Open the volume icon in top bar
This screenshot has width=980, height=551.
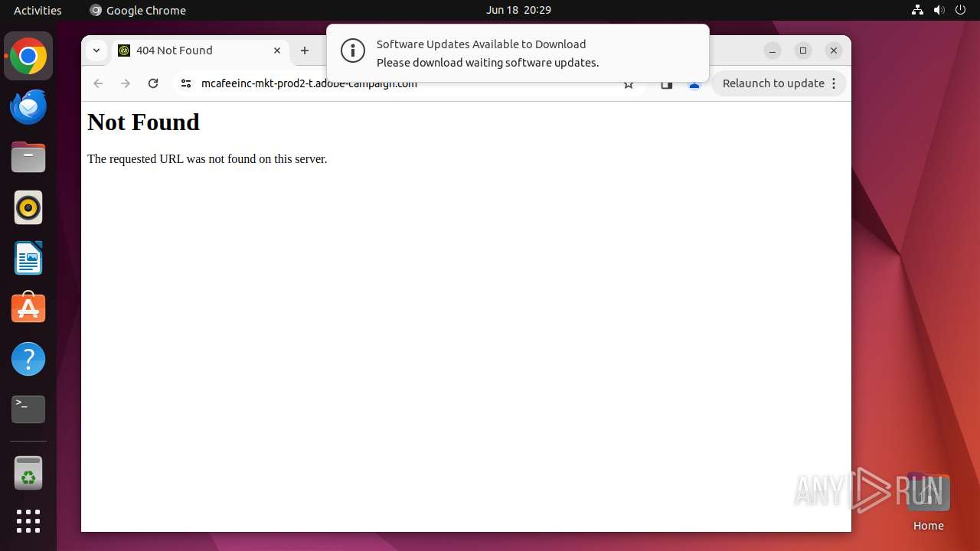pyautogui.click(x=939, y=10)
